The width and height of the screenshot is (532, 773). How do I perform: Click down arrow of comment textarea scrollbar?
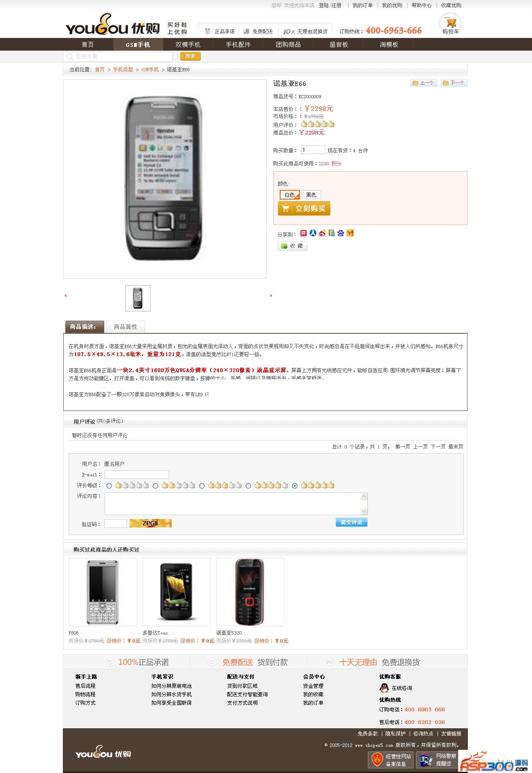coord(364,511)
